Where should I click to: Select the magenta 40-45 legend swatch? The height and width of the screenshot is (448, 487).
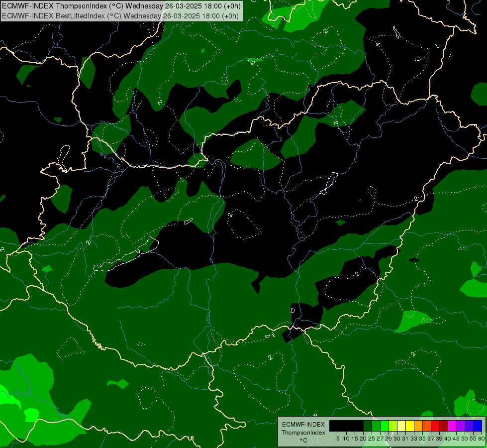click(x=452, y=426)
